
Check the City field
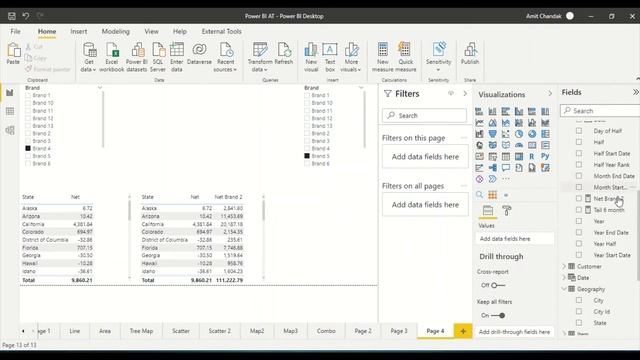(x=579, y=300)
